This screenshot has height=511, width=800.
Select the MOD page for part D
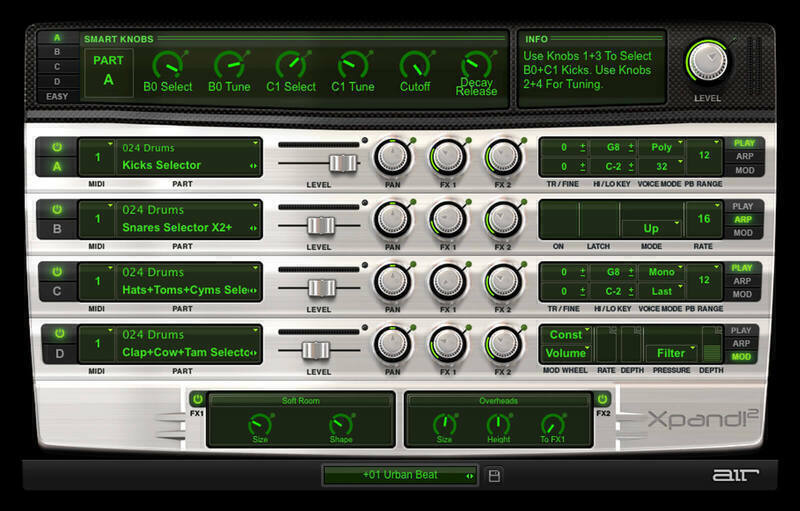click(741, 357)
